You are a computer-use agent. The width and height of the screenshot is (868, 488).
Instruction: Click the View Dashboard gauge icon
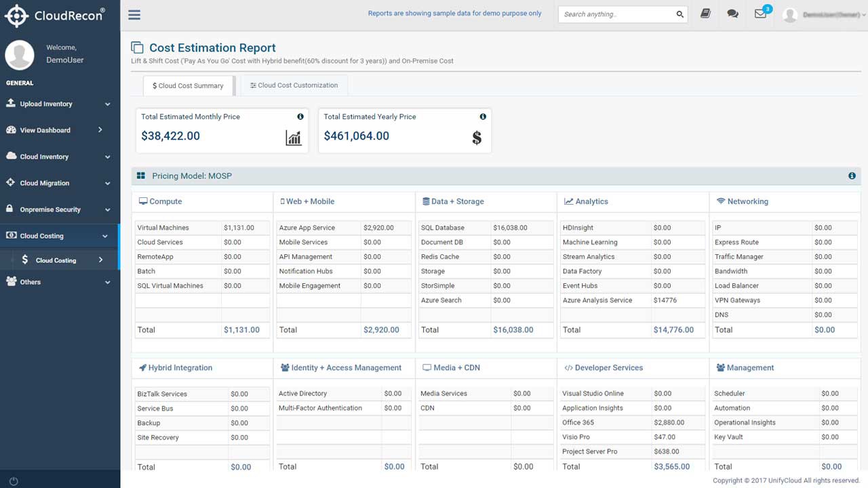[11, 130]
